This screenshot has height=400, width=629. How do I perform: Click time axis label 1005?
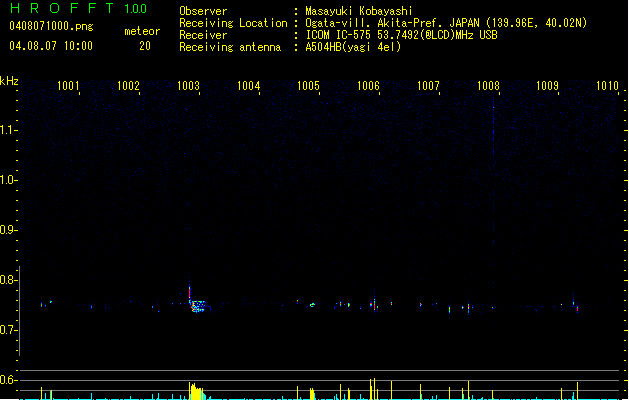pos(308,85)
